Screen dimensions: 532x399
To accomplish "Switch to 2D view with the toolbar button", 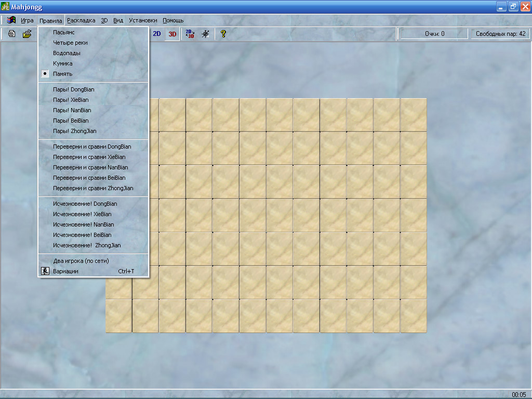I will pos(157,34).
